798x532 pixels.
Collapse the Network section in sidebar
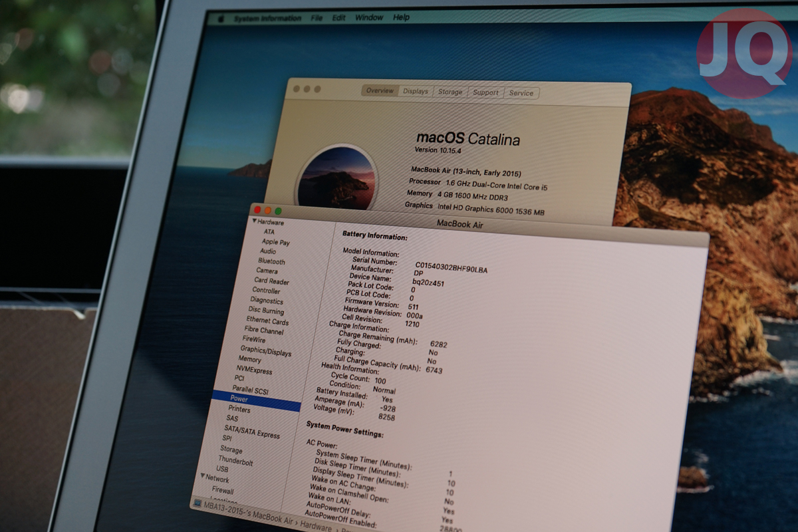(x=203, y=476)
